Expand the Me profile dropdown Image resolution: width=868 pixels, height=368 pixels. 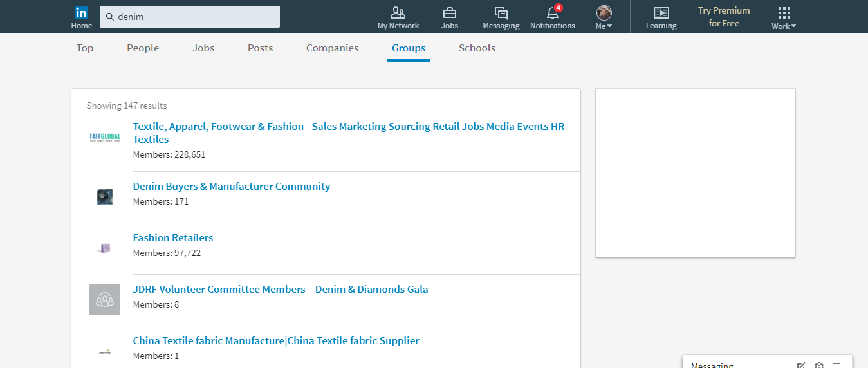[x=604, y=17]
